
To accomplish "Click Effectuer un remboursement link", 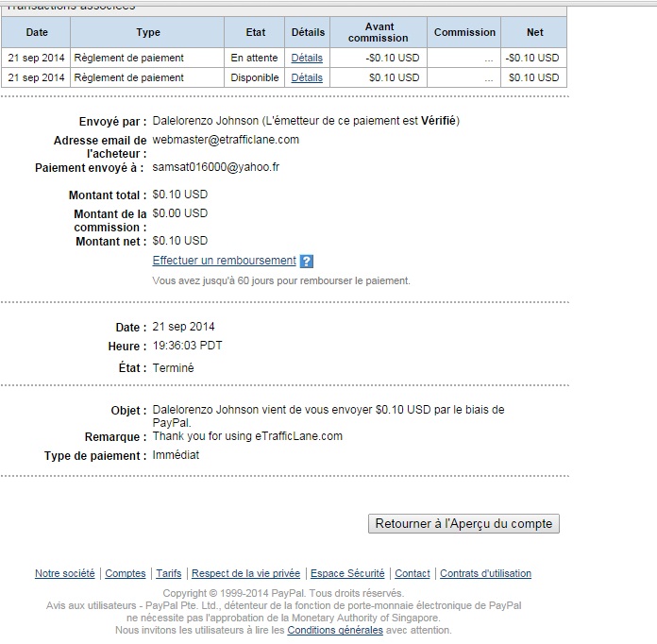I will [x=224, y=261].
